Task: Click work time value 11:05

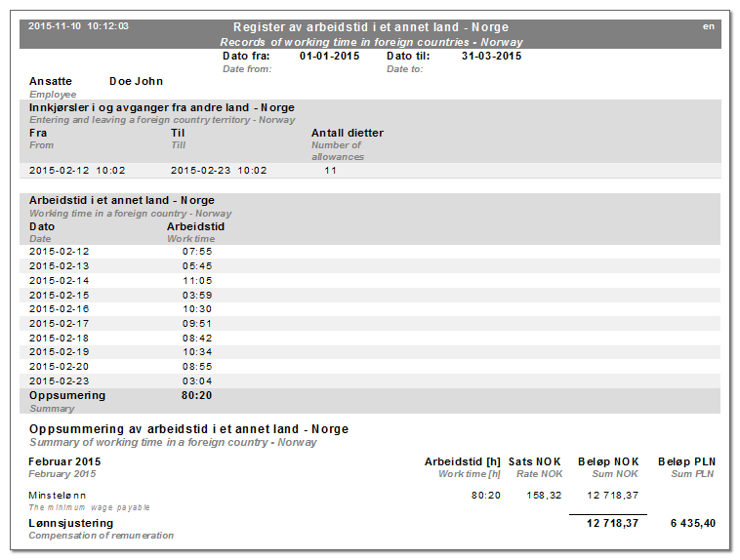Action: pyautogui.click(x=198, y=281)
